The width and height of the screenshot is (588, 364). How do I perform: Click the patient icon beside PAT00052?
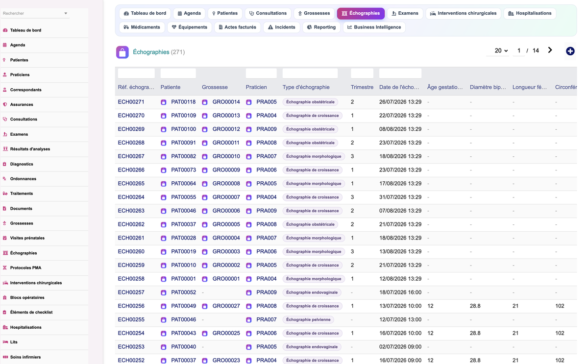(164, 292)
